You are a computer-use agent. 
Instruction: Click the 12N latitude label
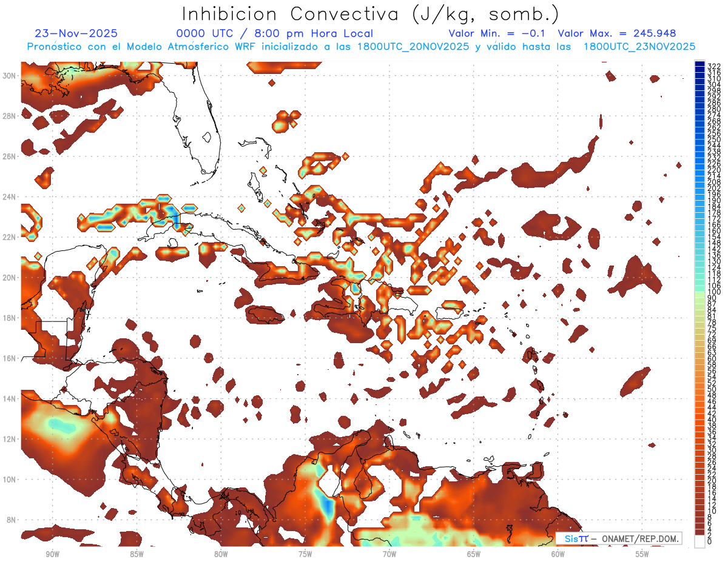point(10,439)
